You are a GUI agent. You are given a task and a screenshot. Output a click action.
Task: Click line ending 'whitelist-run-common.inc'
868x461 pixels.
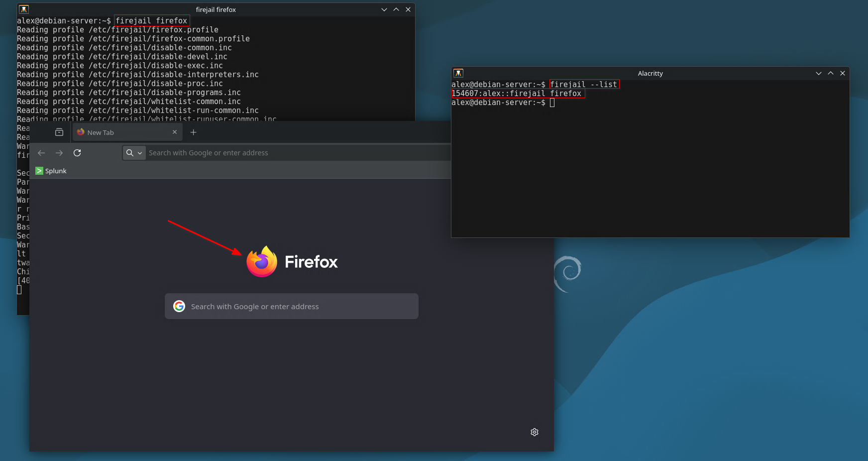point(138,111)
